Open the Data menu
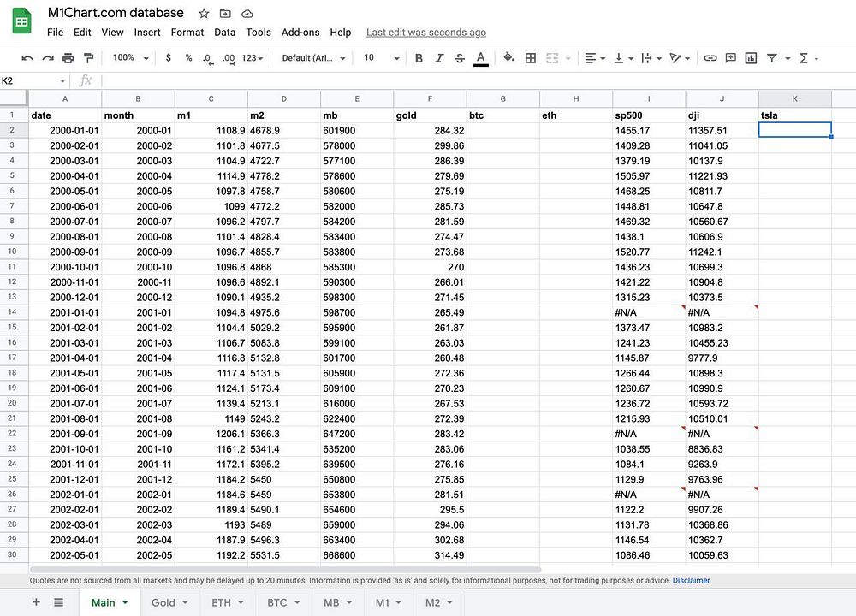Image resolution: width=856 pixels, height=616 pixels. (x=224, y=33)
